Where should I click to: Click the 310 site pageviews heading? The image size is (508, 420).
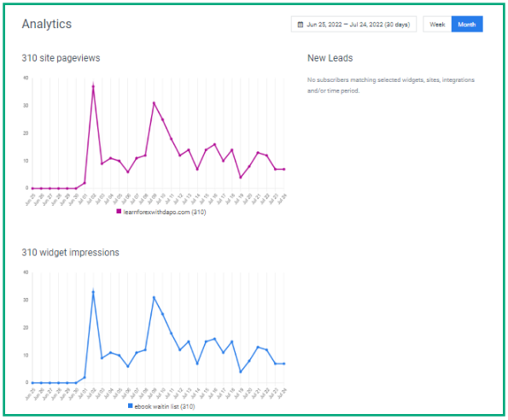tap(61, 58)
